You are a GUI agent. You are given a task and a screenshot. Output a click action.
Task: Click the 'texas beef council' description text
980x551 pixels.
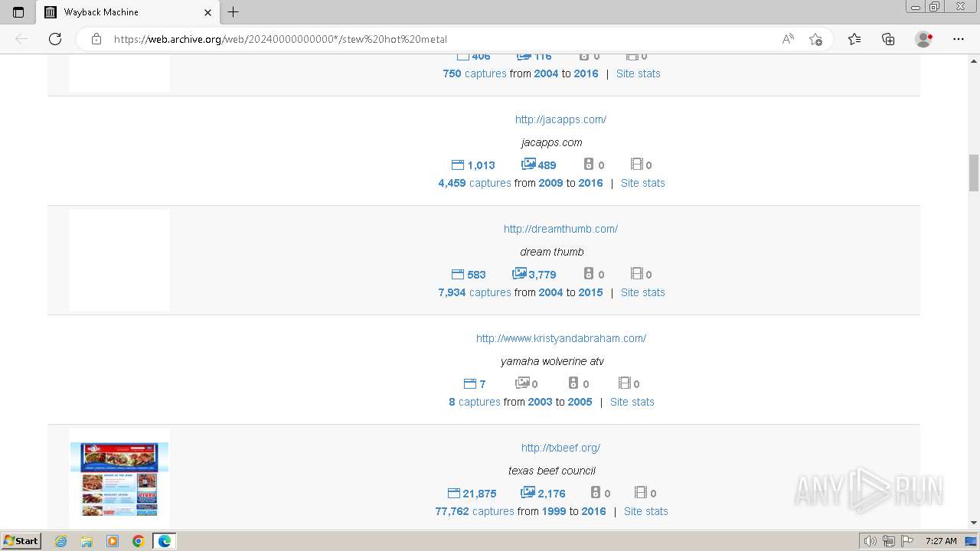pyautogui.click(x=551, y=471)
